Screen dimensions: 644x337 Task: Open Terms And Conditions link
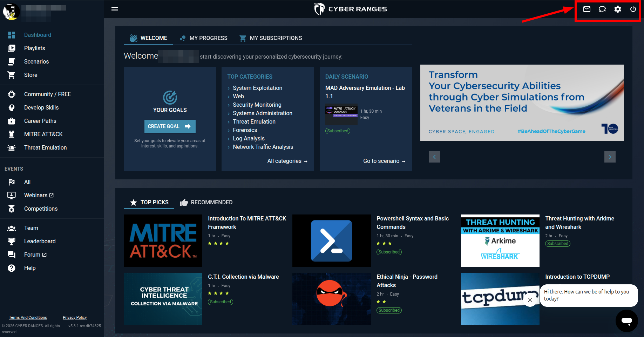pos(28,317)
